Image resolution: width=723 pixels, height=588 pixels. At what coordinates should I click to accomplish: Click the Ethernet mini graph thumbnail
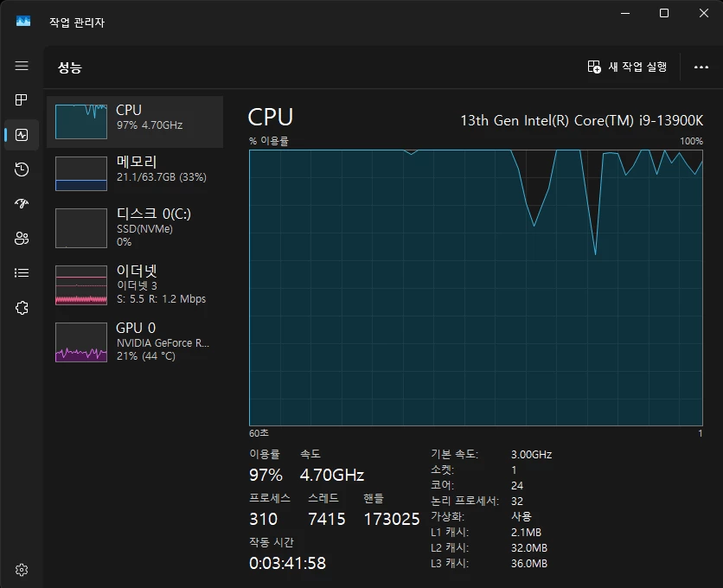(81, 285)
